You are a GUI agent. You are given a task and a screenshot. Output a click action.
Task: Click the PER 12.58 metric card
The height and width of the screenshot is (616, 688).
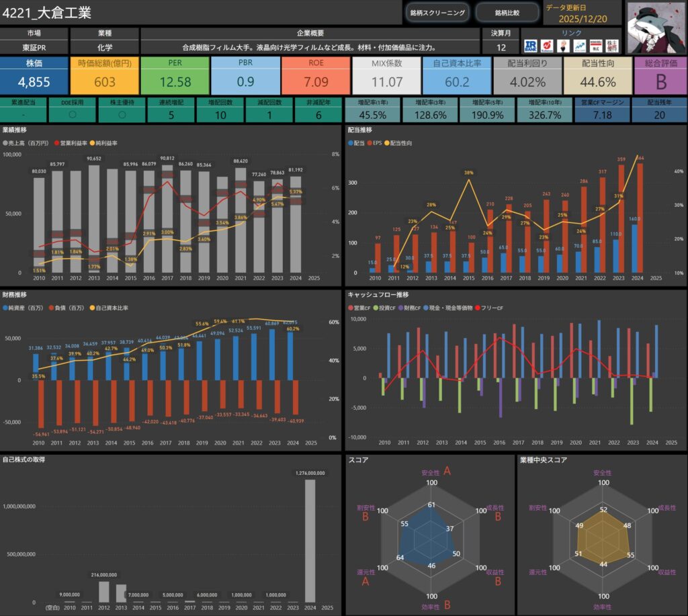pyautogui.click(x=175, y=75)
